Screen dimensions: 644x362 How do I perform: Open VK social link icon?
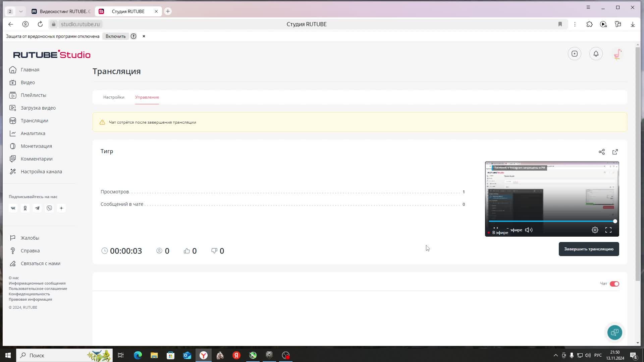tap(13, 208)
